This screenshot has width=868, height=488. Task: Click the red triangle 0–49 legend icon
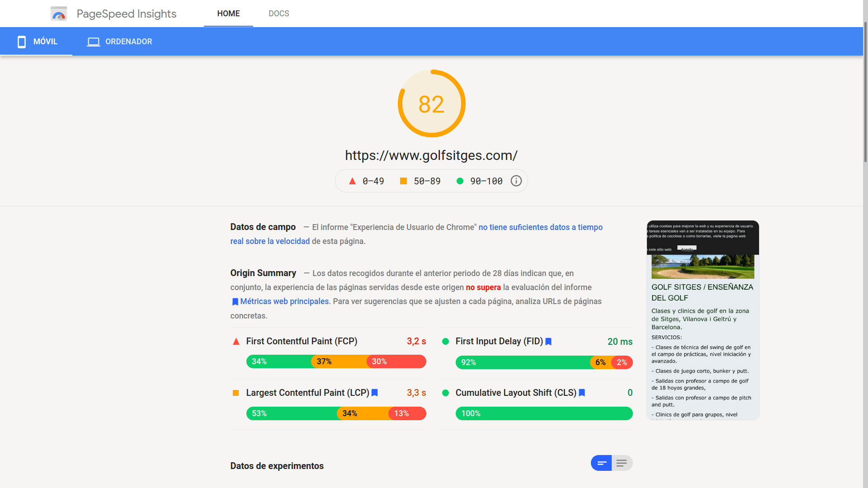352,181
